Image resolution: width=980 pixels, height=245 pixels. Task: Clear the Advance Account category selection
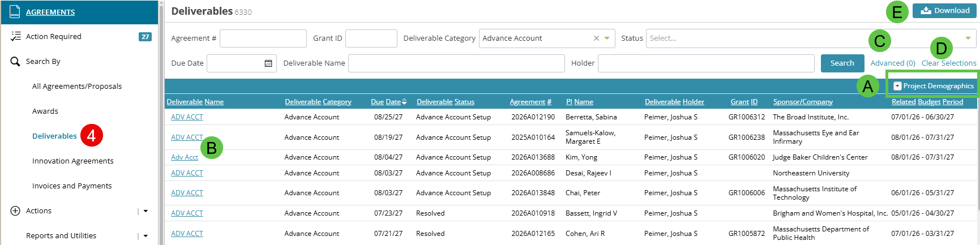(596, 38)
